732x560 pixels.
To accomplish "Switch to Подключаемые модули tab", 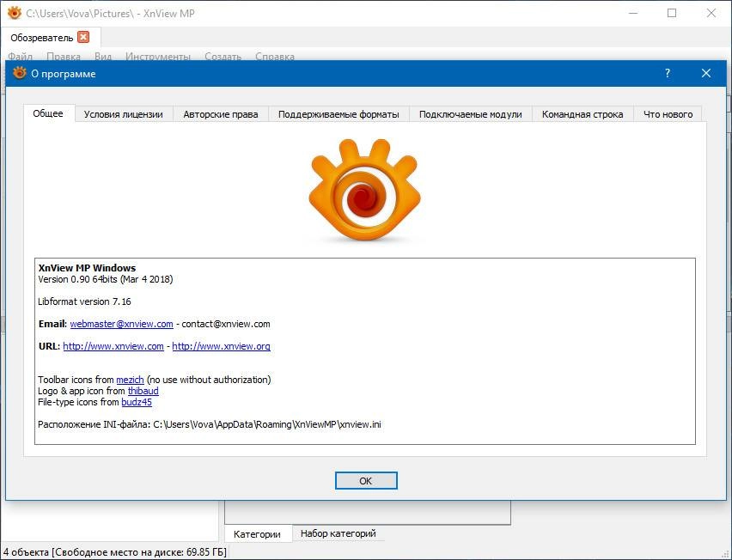I will coord(470,114).
